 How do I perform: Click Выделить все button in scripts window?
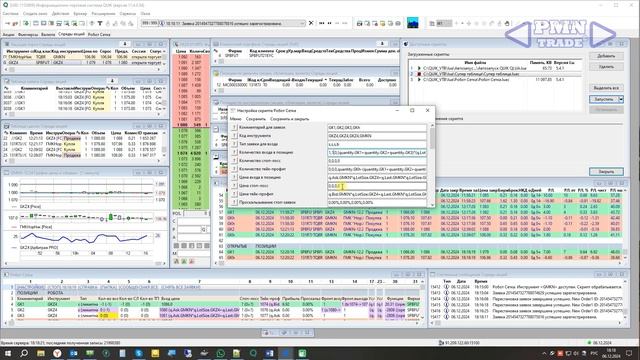[x=606, y=88]
